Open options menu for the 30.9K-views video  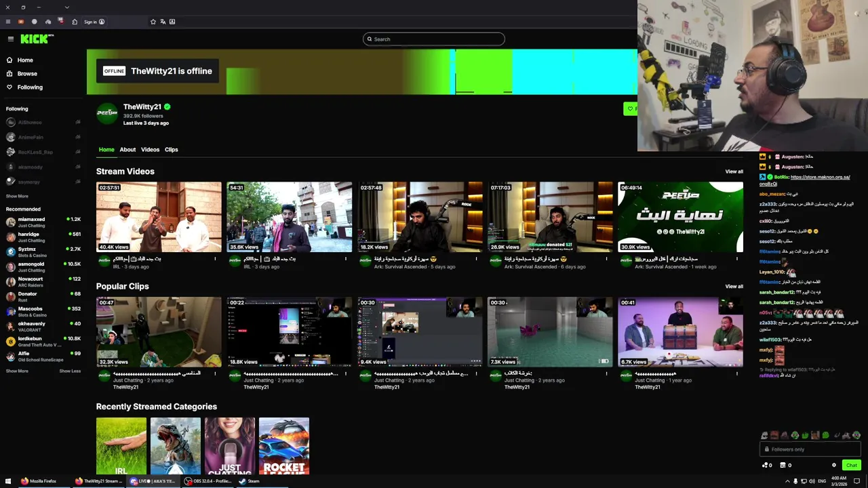tap(736, 259)
